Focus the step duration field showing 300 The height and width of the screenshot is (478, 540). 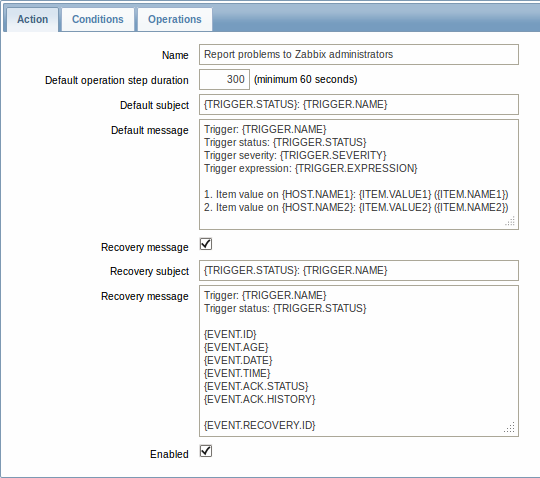pyautogui.click(x=224, y=79)
